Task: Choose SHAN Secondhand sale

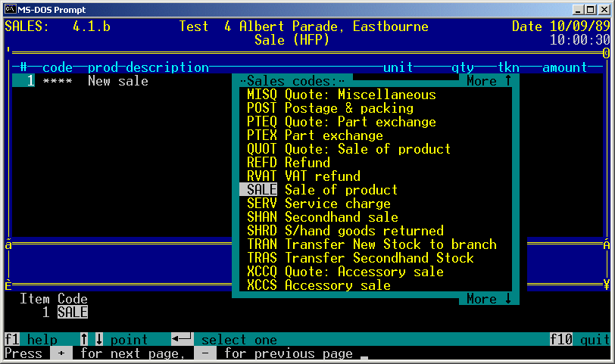Action: pyautogui.click(x=322, y=217)
